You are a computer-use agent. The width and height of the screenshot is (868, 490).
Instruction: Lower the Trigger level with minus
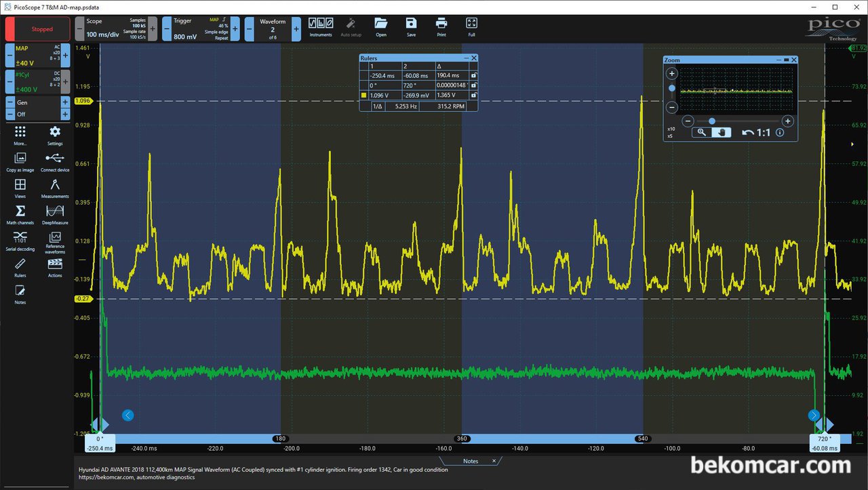coord(166,29)
